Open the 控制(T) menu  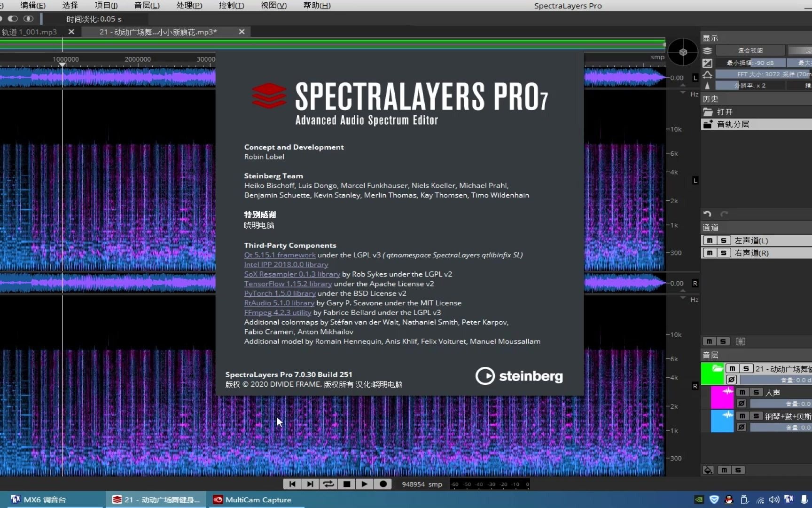(x=232, y=5)
